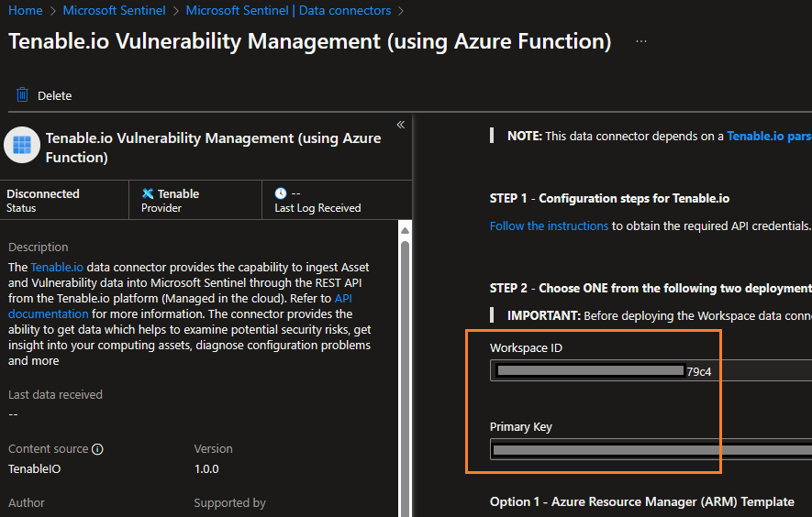Open the Microsoft Sentinel breadcrumb
Image resolution: width=812 pixels, height=517 pixels.
tap(114, 10)
